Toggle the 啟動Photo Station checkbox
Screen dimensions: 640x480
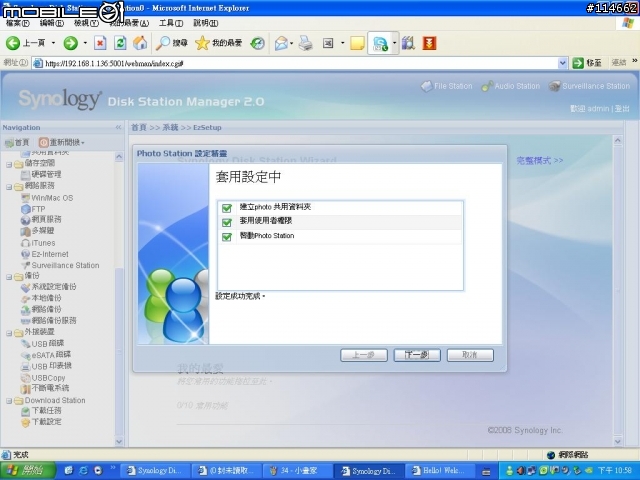(227, 237)
